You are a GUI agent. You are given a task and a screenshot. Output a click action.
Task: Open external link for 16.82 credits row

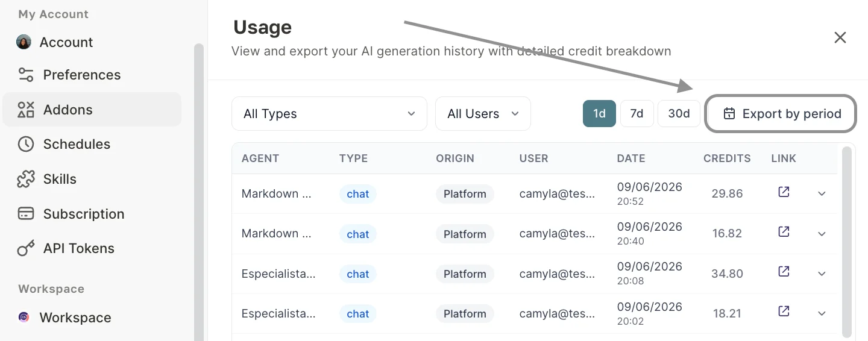pos(784,232)
